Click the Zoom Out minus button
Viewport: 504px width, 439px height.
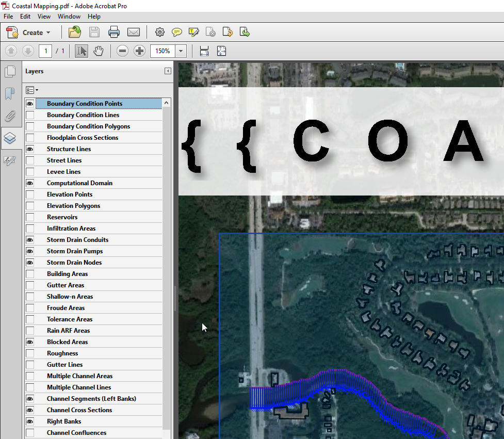(x=122, y=51)
